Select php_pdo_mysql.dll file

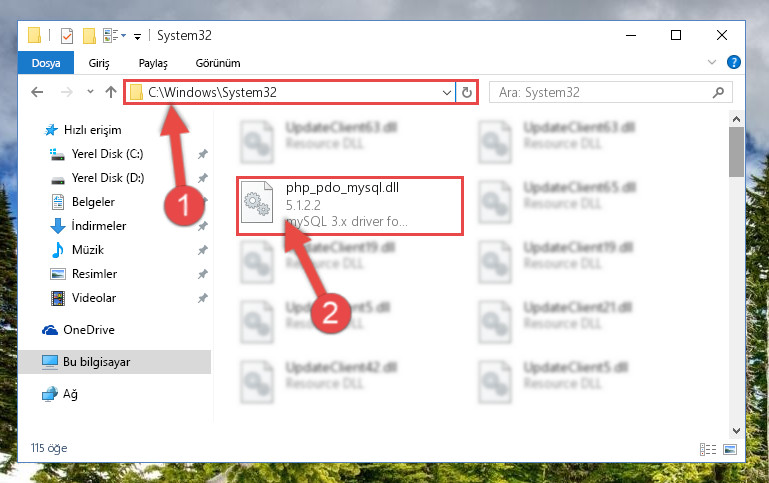tap(350, 206)
